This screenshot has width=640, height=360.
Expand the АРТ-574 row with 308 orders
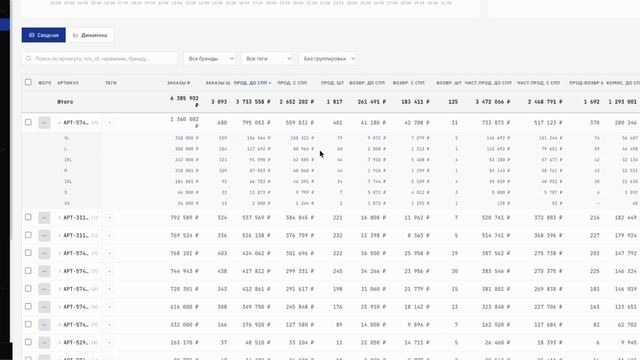tap(60, 307)
